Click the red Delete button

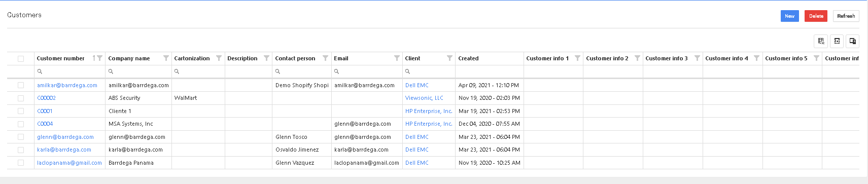click(816, 16)
